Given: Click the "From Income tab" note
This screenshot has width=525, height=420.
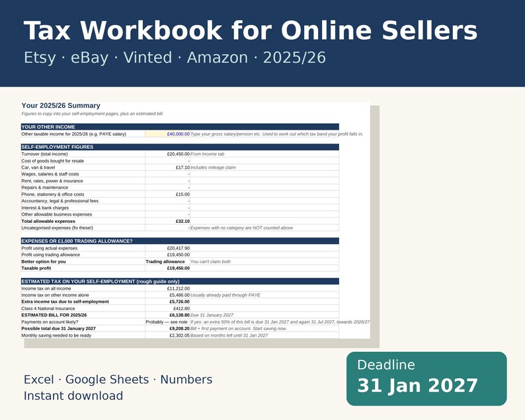Looking at the screenshot, I should [x=207, y=154].
